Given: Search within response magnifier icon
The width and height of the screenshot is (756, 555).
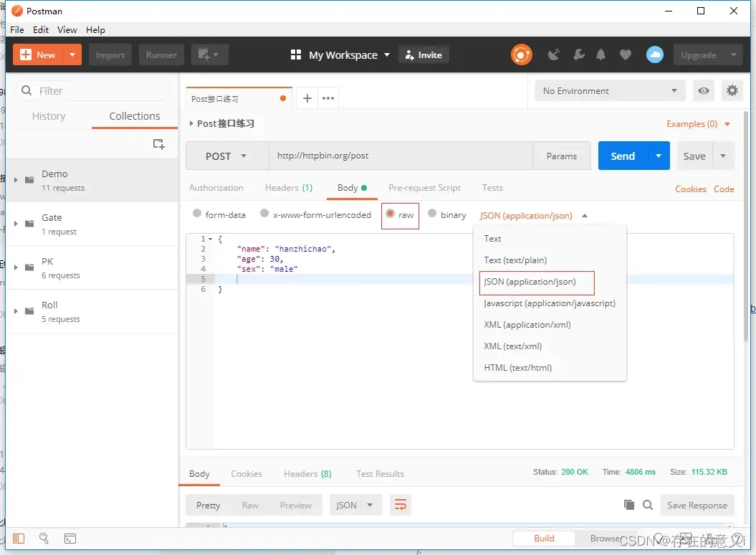Looking at the screenshot, I should [648, 505].
